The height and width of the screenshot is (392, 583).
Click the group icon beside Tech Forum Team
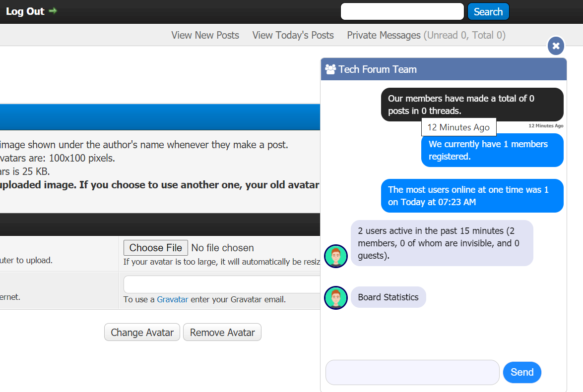(x=330, y=69)
